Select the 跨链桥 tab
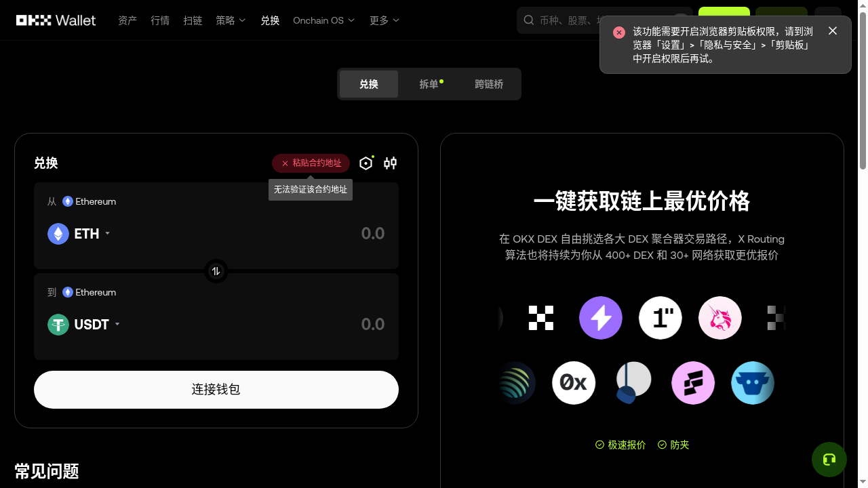The image size is (868, 488). 489,84
